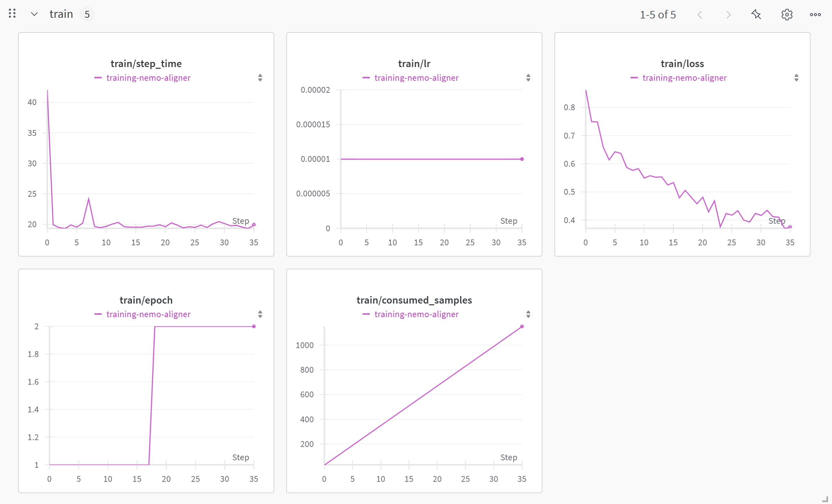Click the sort arrows icon on train/lr panel
832x504 pixels.
528,78
